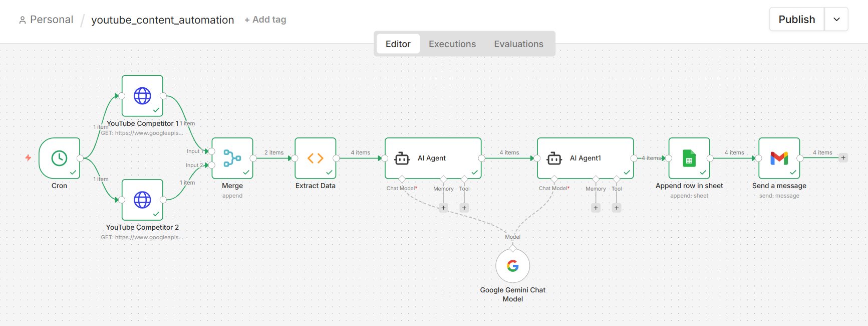Click the Publish button
The height and width of the screenshot is (326, 868).
[x=797, y=20]
